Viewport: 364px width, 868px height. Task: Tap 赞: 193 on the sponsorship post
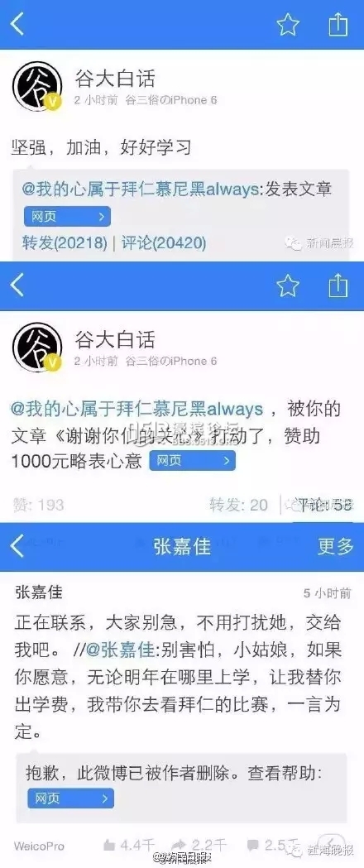pos(38,504)
